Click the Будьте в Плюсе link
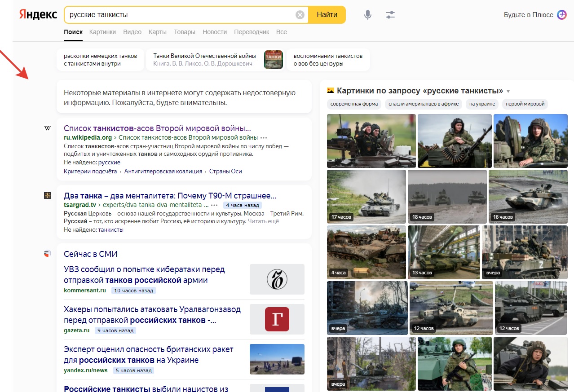Screen dimensions: 574x392 [x=529, y=15]
